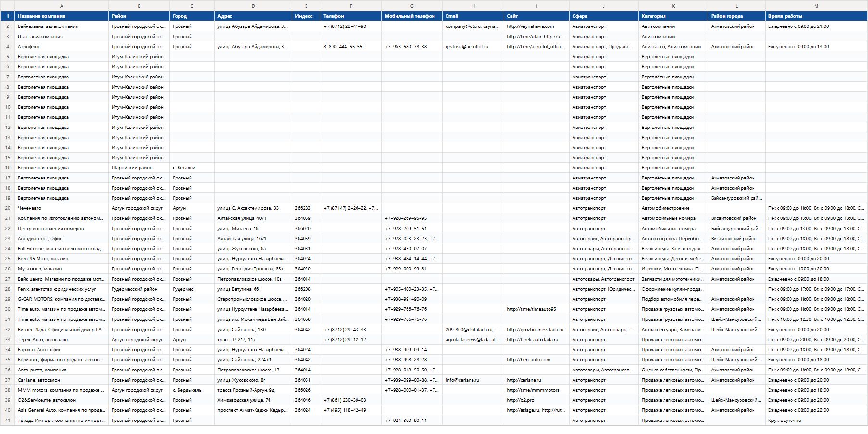Click email cell 'grvtosu@aeroflot.ru'
The width and height of the screenshot is (868, 434).
coord(473,47)
